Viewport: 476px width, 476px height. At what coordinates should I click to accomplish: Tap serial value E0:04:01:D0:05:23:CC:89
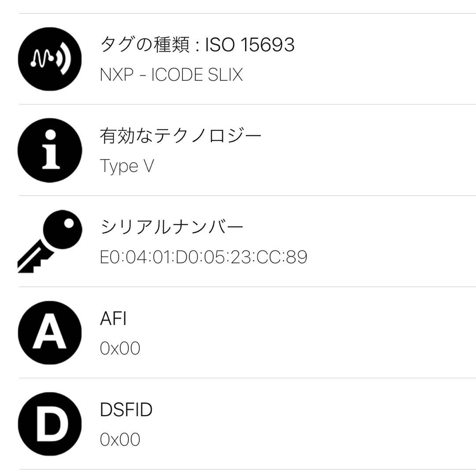(204, 257)
